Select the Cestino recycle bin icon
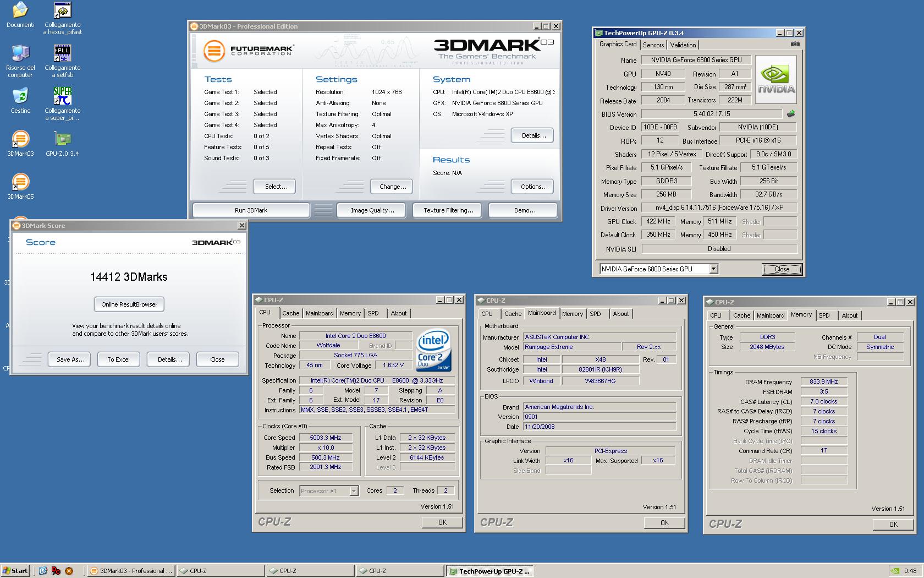This screenshot has height=578, width=924. pyautogui.click(x=20, y=96)
